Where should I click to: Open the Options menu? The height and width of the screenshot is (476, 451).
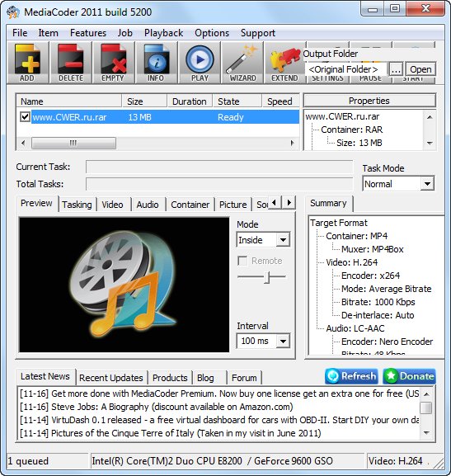(212, 33)
